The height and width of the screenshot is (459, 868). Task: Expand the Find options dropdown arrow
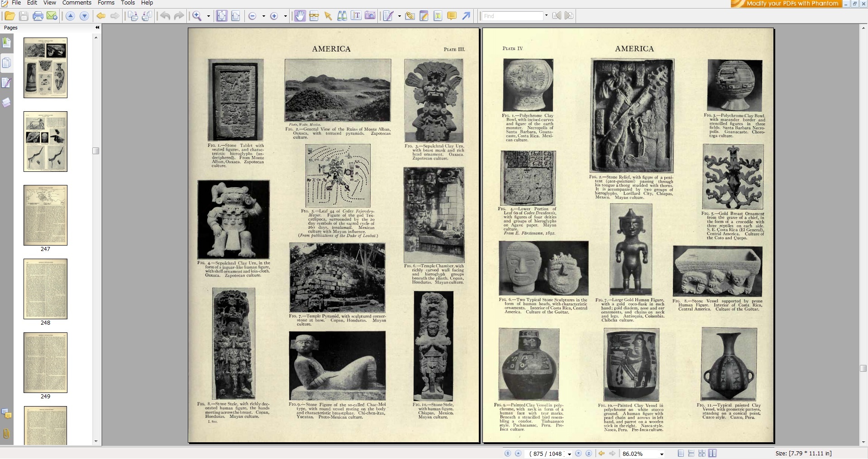tap(546, 16)
